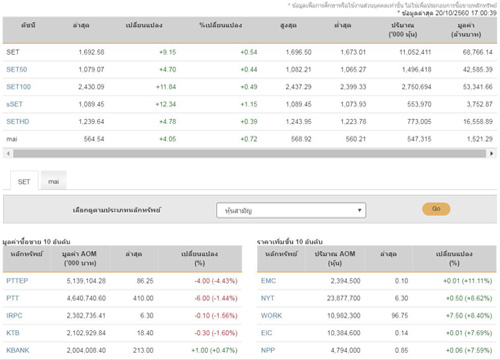Viewport: 500px width, 360px height.
Task: Open the EIC stock link
Action: click(x=266, y=333)
